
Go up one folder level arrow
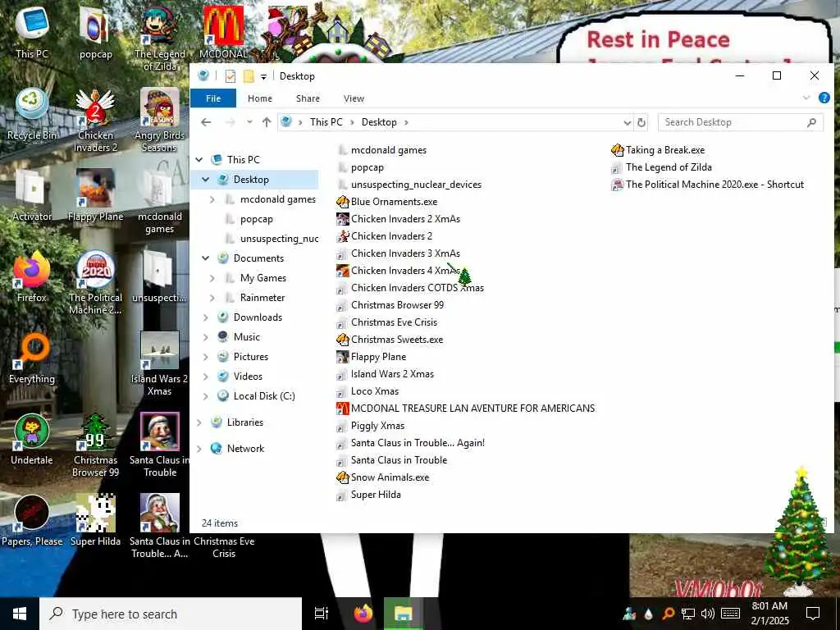pos(267,122)
